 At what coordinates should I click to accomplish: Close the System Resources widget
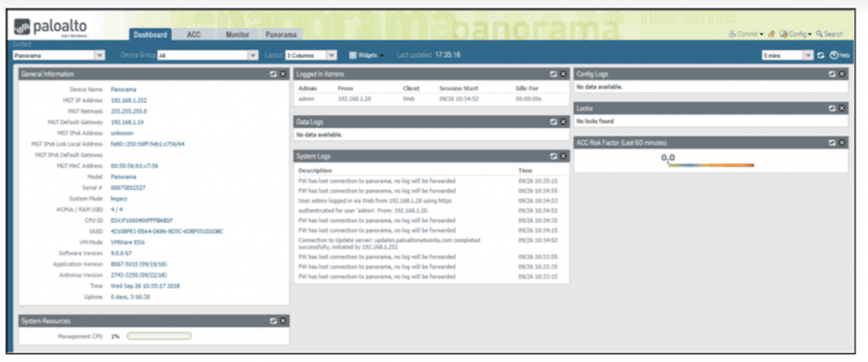pyautogui.click(x=283, y=321)
